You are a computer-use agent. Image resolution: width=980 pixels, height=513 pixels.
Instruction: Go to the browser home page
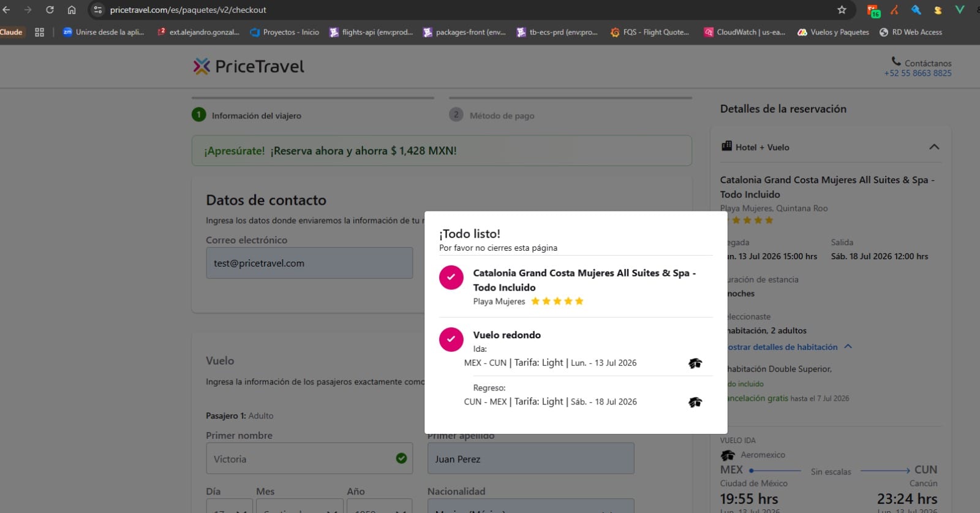[x=72, y=10]
